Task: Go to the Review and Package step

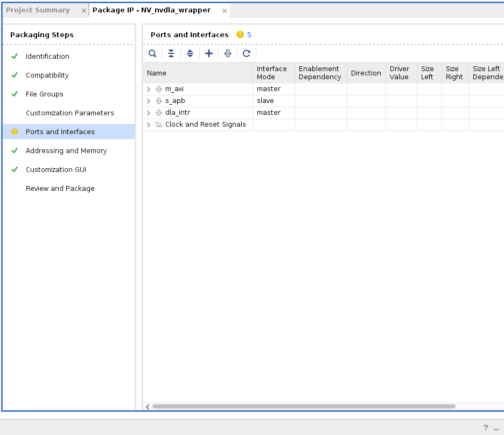Action: (x=60, y=188)
